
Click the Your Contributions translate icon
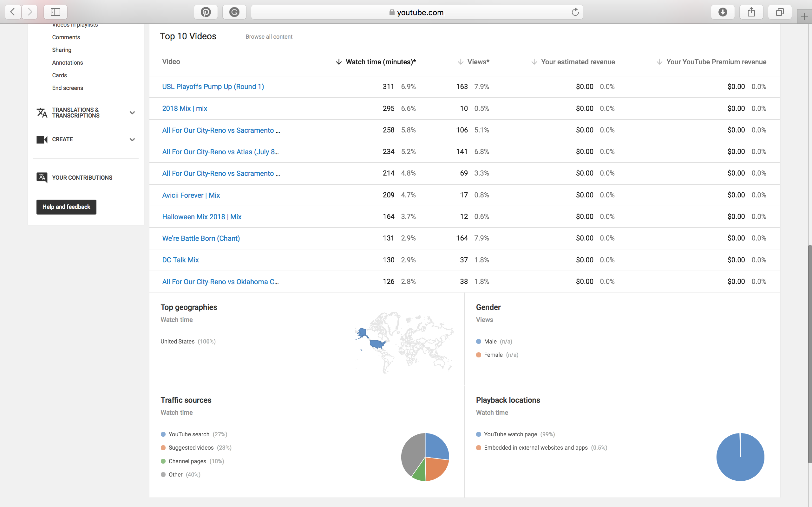42,177
